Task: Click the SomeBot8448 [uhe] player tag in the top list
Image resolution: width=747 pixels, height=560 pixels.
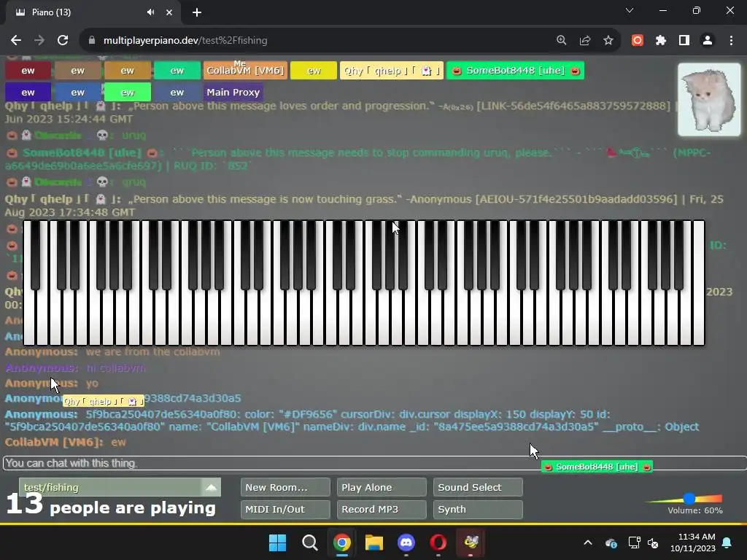Action: [516, 71]
